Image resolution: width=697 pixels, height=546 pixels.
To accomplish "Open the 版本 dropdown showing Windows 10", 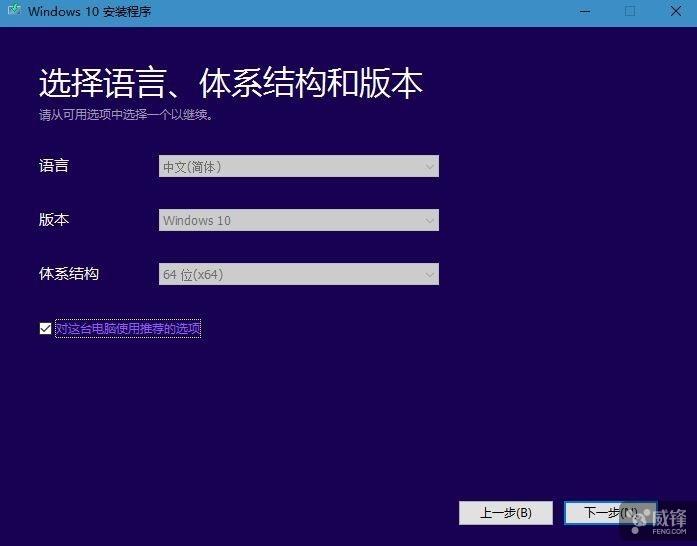I will 299,220.
